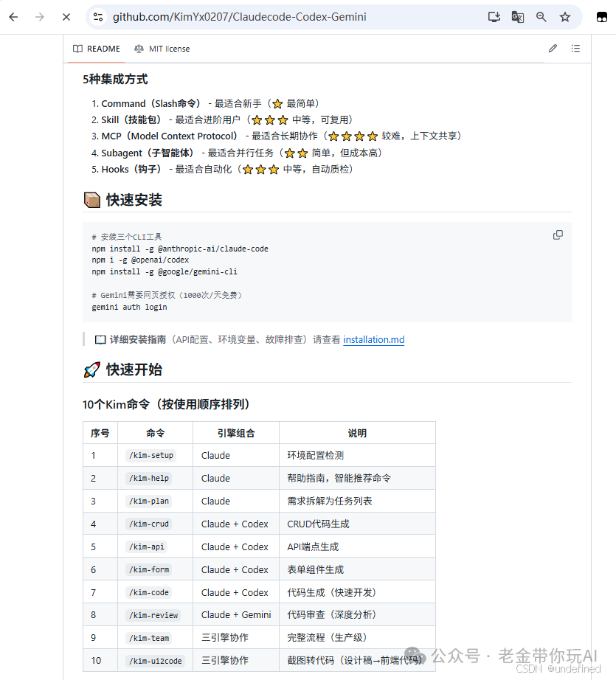Click the Hooks (钩子) list item
This screenshot has width=616, height=680.
tap(222, 169)
